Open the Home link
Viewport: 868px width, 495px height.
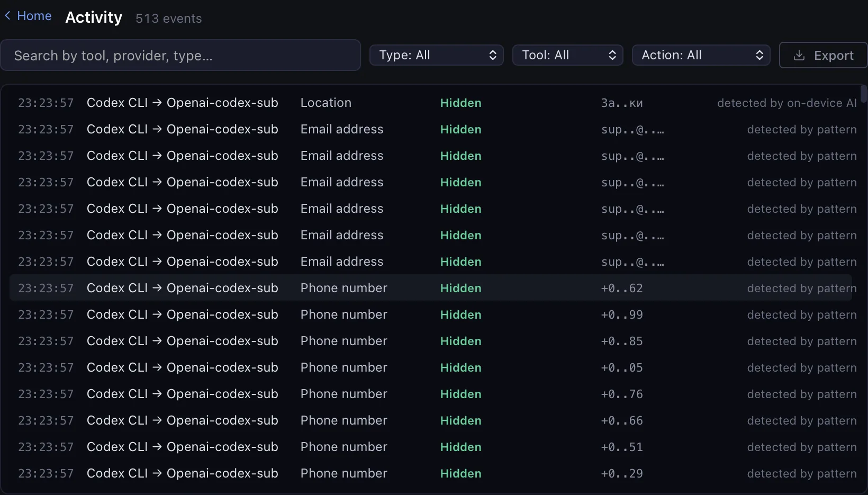click(34, 16)
